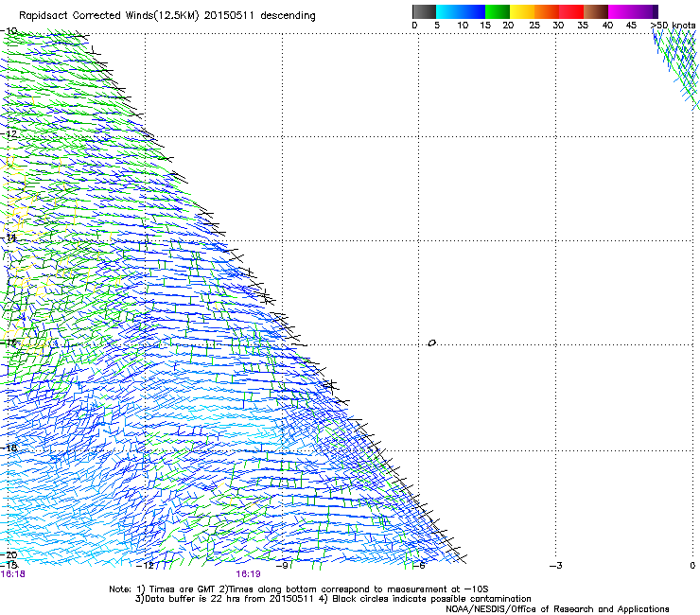Click "Black circles indicate possible contamination" note
The width and height of the screenshot is (700, 615).
[431, 599]
